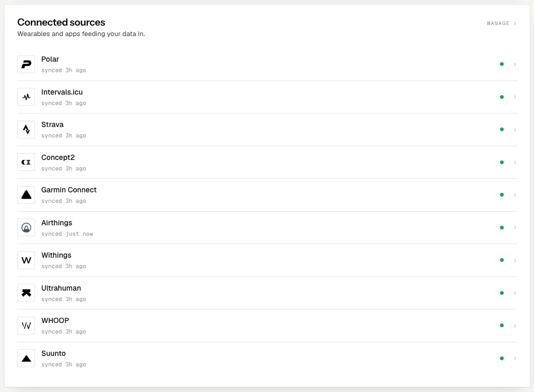Select the Intervals.icu pulse icon
Screen dimensions: 534x392
26,97
